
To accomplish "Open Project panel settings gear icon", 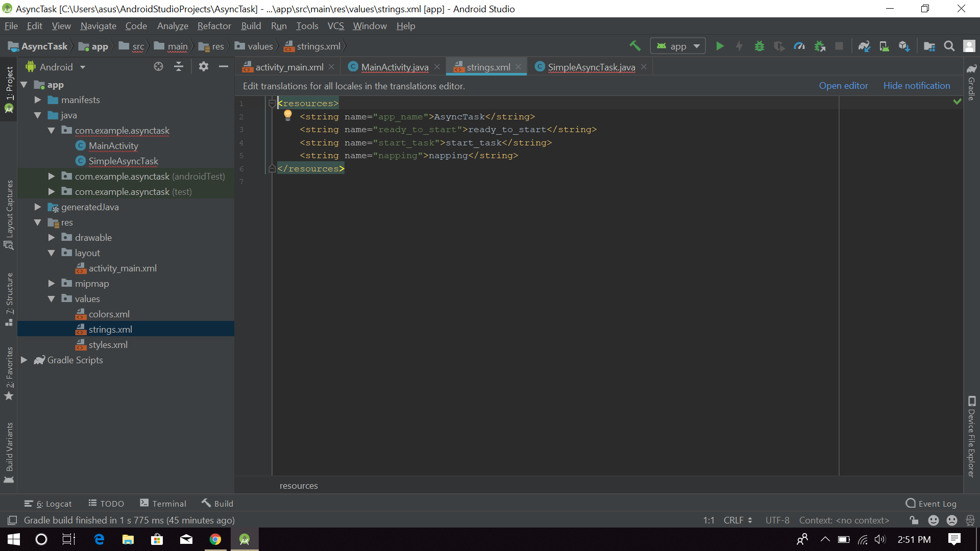I will coord(203,66).
